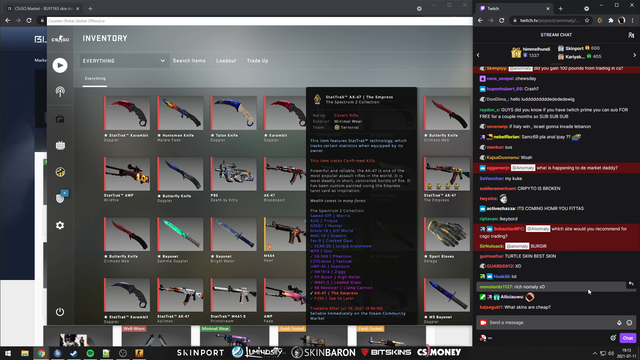Open the CS:GO taskbar icon
Screen dimensions: 640x360
pos(139,353)
